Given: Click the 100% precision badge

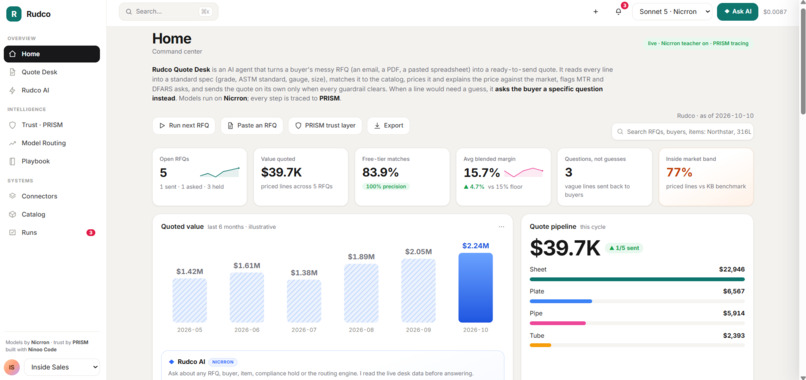Looking at the screenshot, I should pyautogui.click(x=386, y=187).
